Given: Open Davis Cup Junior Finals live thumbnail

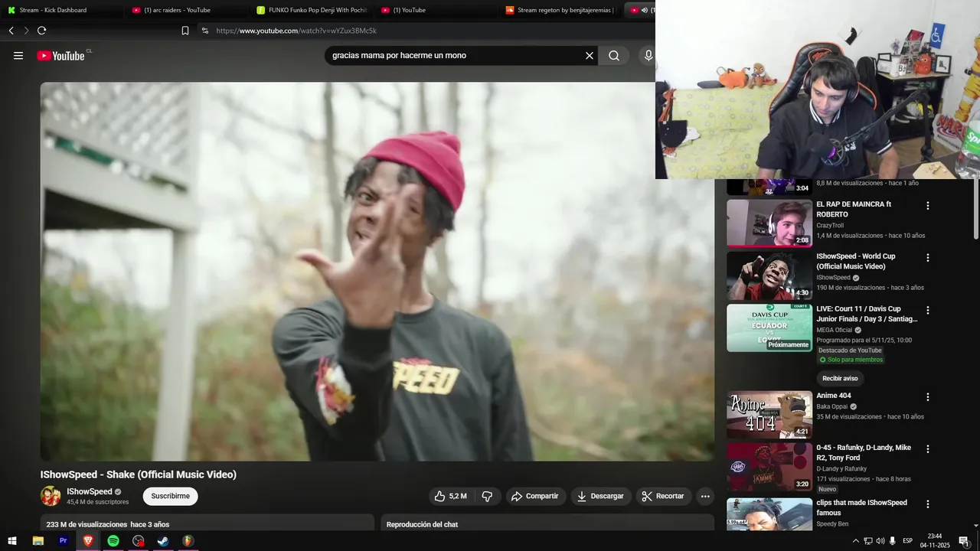Looking at the screenshot, I should [x=769, y=328].
